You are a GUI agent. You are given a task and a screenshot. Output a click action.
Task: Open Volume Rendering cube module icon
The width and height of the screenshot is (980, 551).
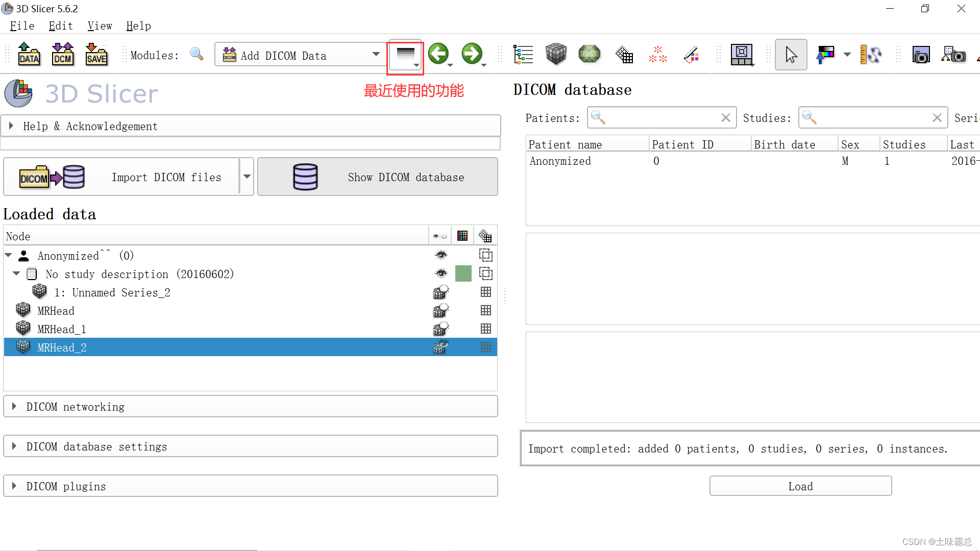pyautogui.click(x=556, y=54)
